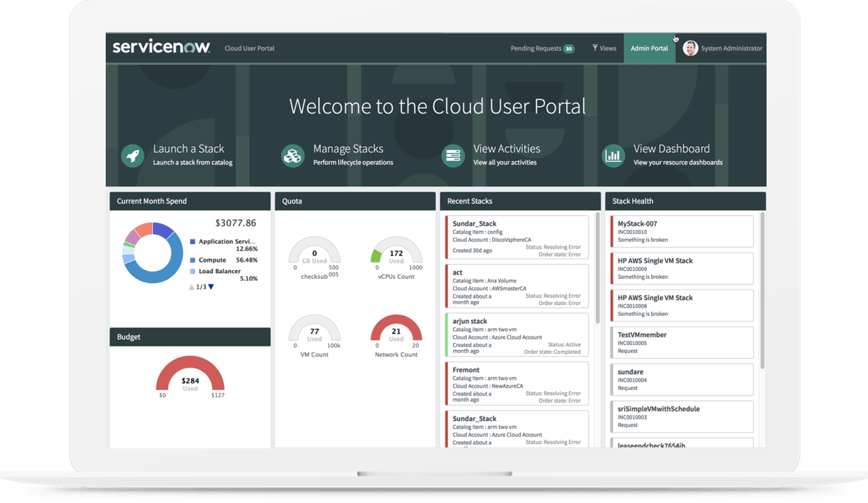This screenshot has width=868, height=503.
Task: Click the View Dashboard chart icon
Action: 613,155
